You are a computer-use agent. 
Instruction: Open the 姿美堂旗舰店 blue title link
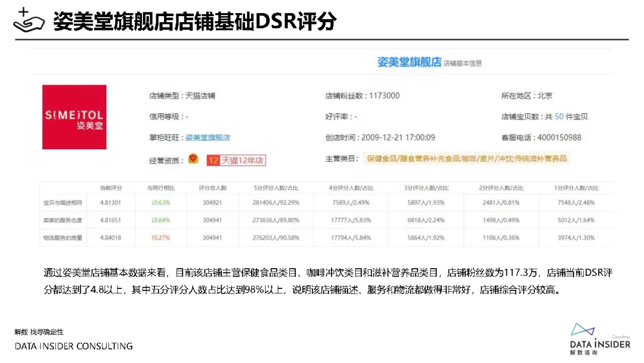[409, 62]
